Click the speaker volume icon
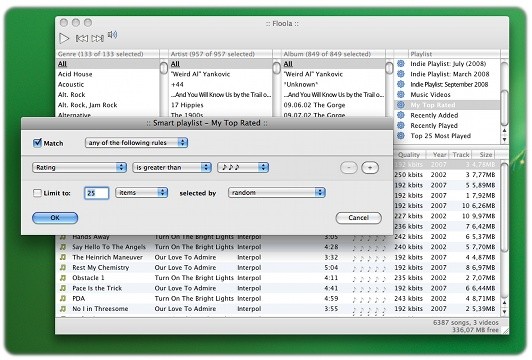532x360 pixels. (x=112, y=35)
